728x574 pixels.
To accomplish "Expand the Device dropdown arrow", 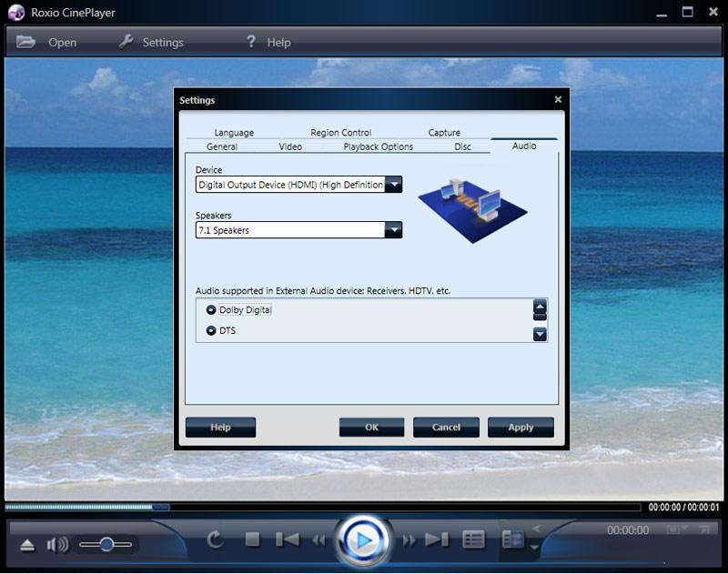I will click(x=394, y=185).
